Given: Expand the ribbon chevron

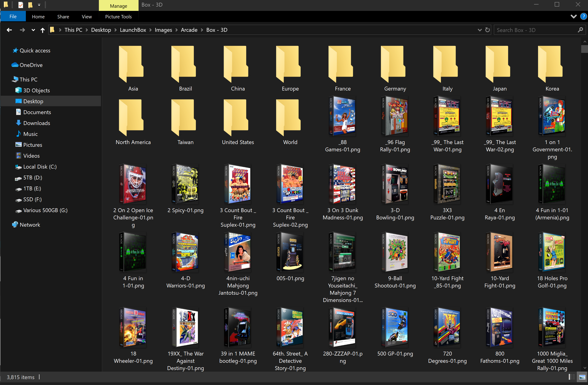Looking at the screenshot, I should point(573,17).
